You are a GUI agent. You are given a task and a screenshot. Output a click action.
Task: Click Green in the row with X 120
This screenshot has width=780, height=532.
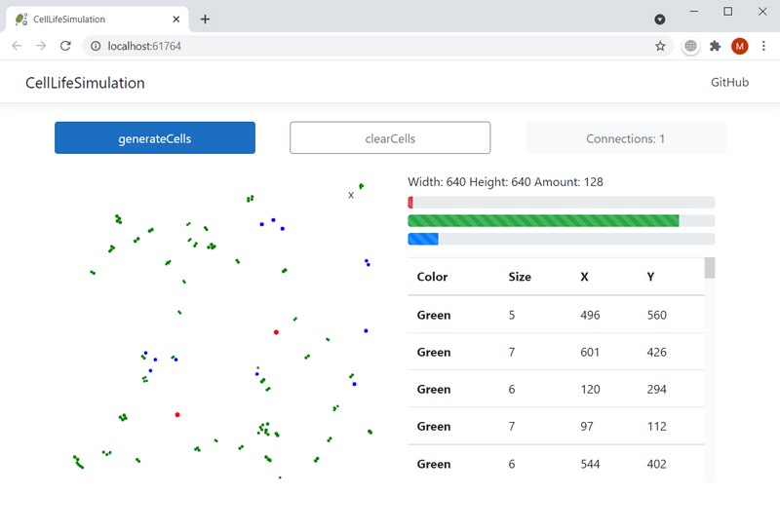(434, 390)
